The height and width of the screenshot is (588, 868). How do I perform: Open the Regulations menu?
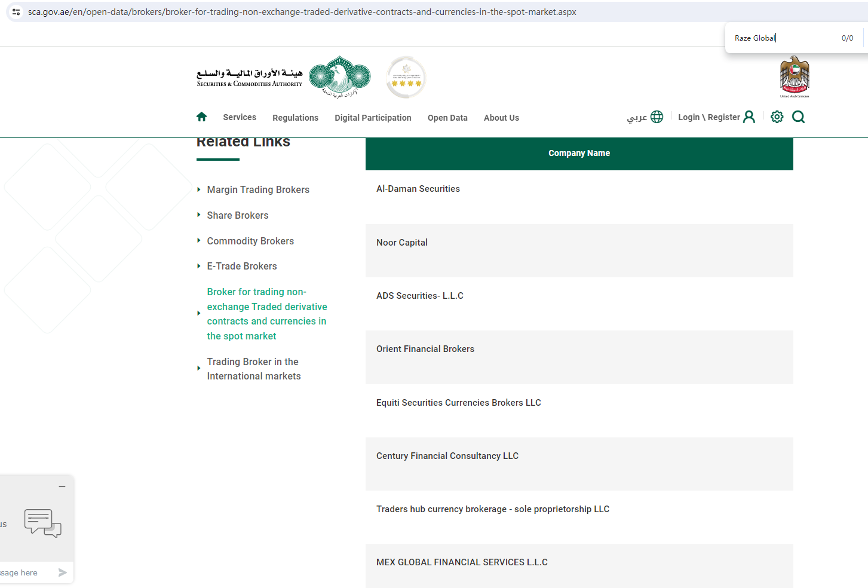tap(295, 118)
